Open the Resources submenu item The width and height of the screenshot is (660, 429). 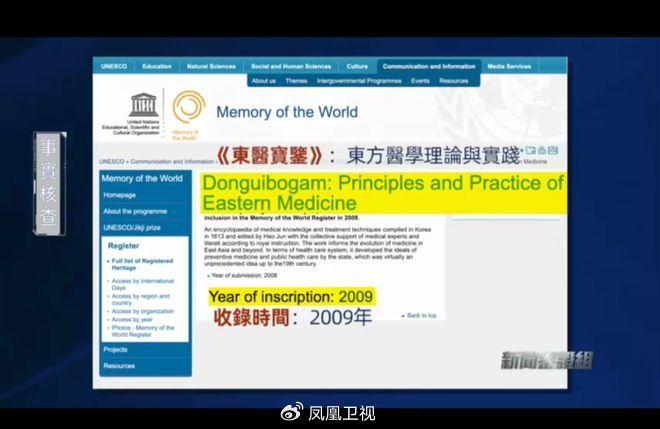pyautogui.click(x=454, y=81)
